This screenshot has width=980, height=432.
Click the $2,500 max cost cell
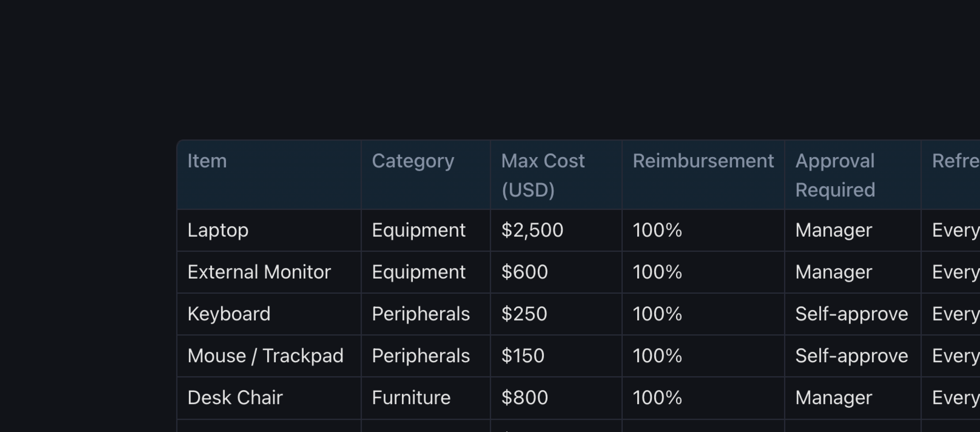[x=532, y=230]
